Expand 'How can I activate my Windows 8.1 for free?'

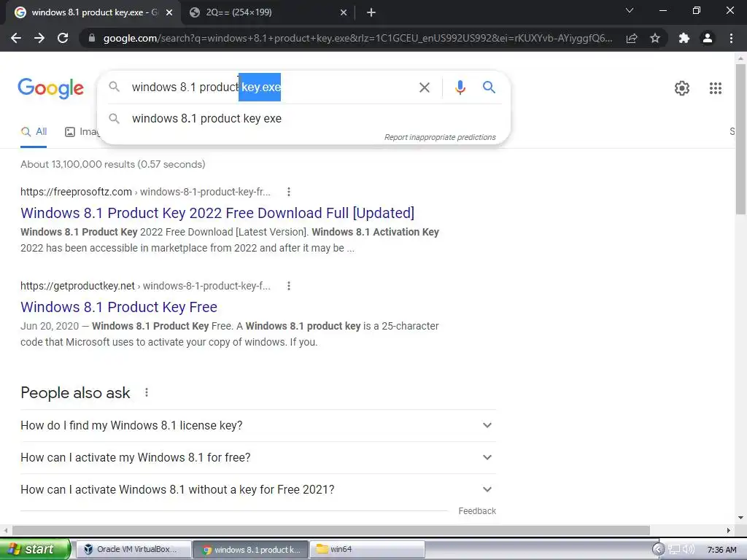tap(258, 458)
